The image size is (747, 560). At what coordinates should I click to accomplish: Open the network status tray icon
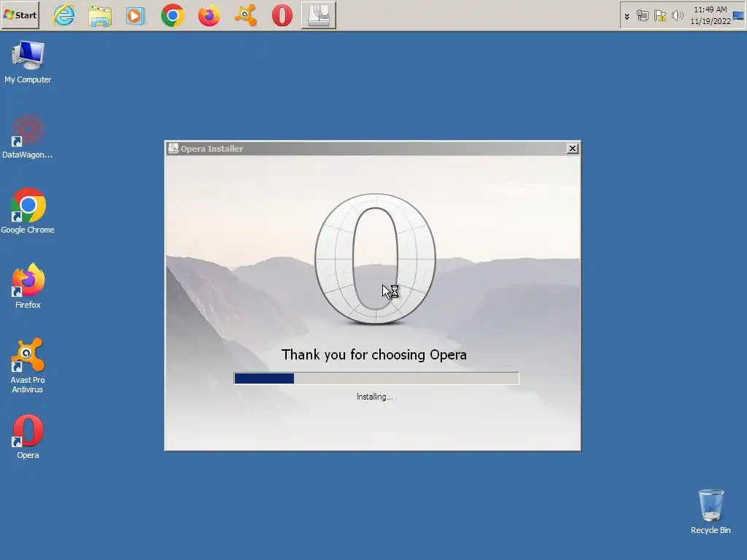(642, 16)
